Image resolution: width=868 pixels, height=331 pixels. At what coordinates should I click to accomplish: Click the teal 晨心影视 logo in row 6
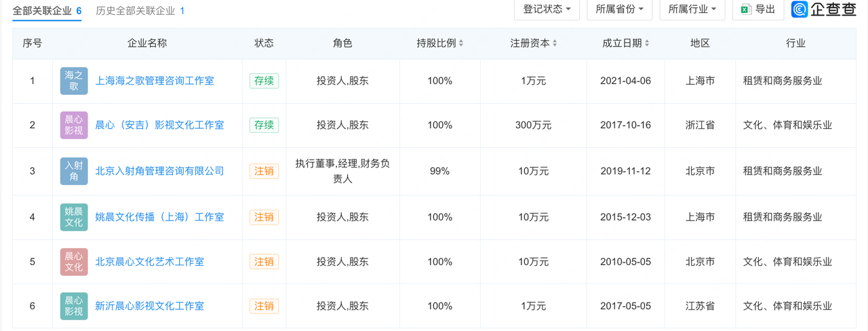point(73,306)
